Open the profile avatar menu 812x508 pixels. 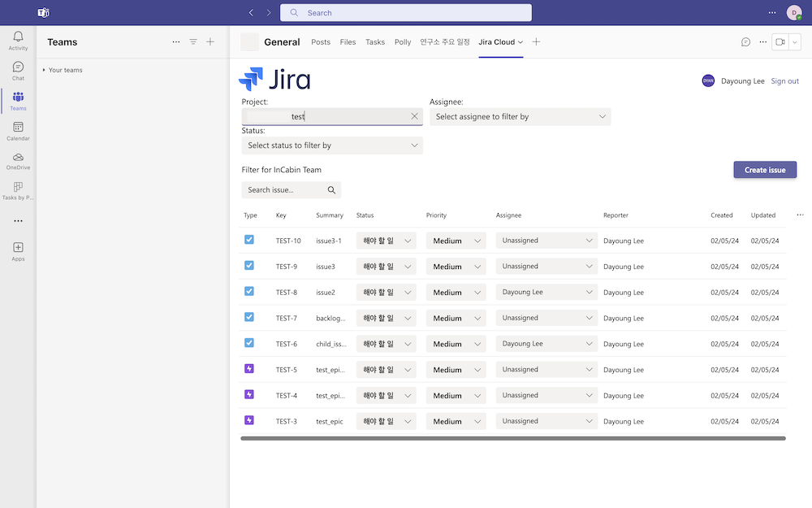794,12
